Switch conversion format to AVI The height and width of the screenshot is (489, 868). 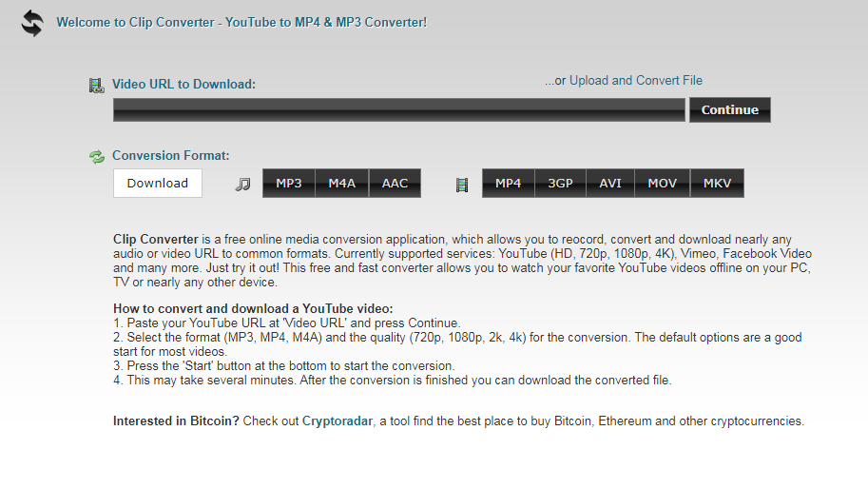tap(610, 184)
